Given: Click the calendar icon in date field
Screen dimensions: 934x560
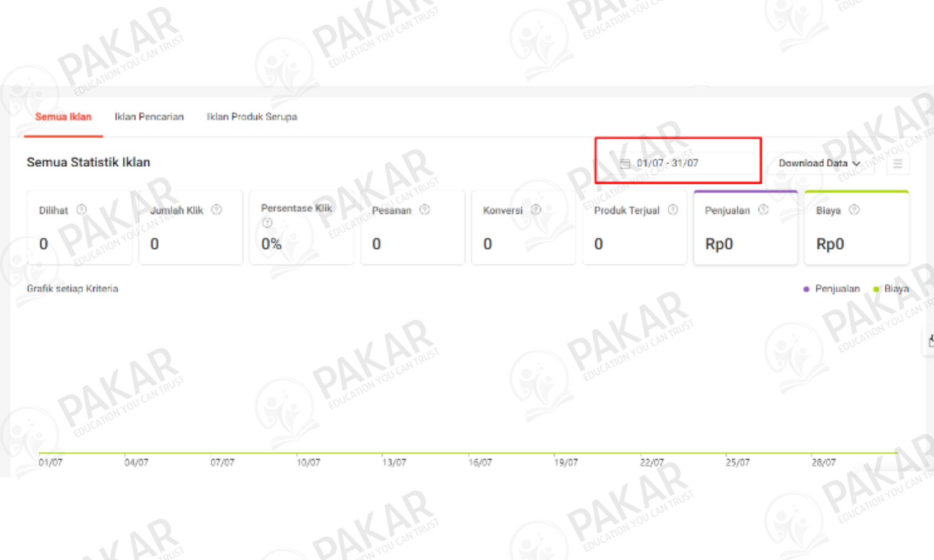Looking at the screenshot, I should pos(625,164).
